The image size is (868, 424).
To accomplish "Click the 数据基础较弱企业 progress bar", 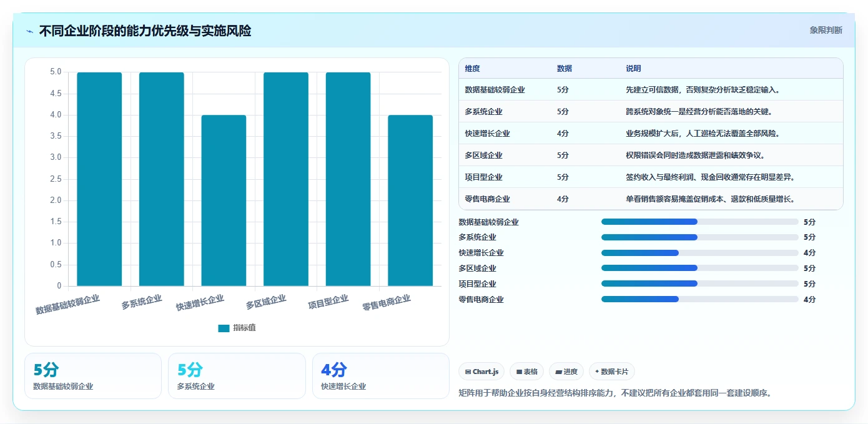I will [700, 222].
